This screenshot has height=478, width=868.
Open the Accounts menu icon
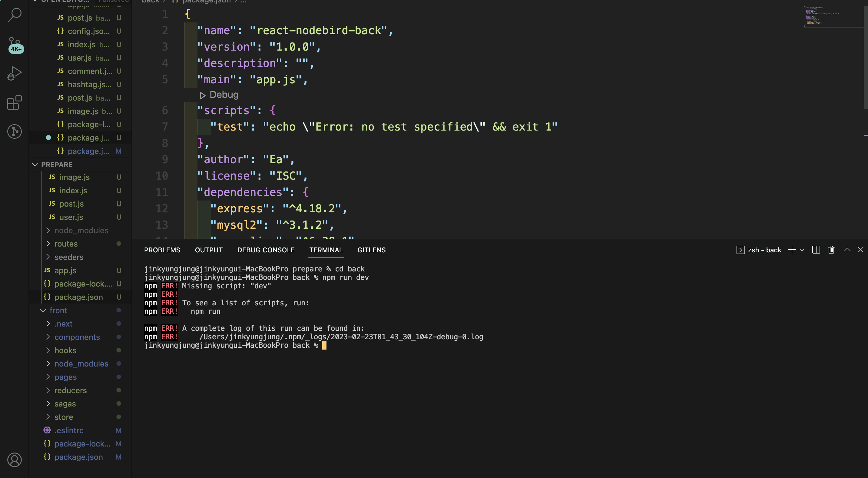click(x=15, y=460)
